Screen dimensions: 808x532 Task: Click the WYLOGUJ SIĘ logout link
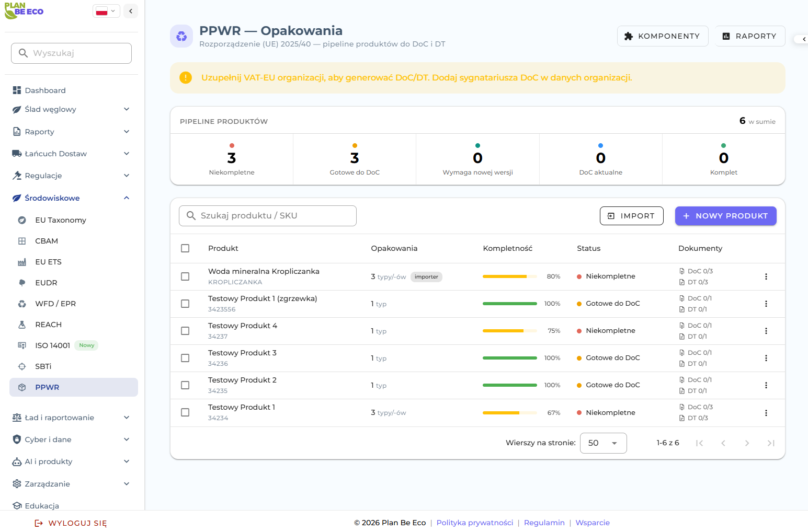click(x=71, y=523)
